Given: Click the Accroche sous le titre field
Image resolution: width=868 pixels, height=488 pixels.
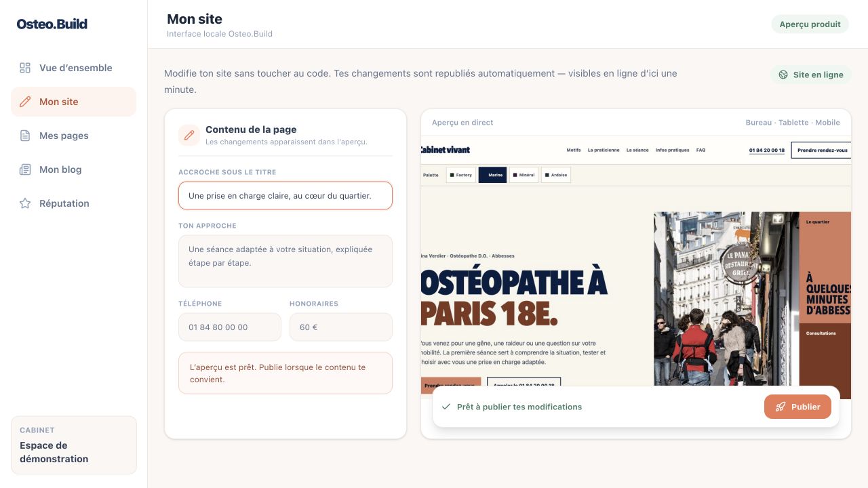Looking at the screenshot, I should pyautogui.click(x=285, y=195).
